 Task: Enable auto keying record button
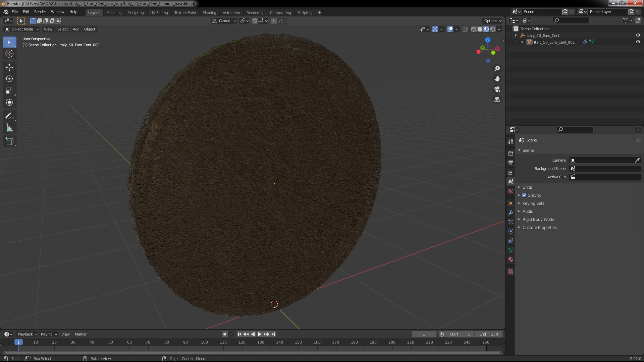point(224,334)
